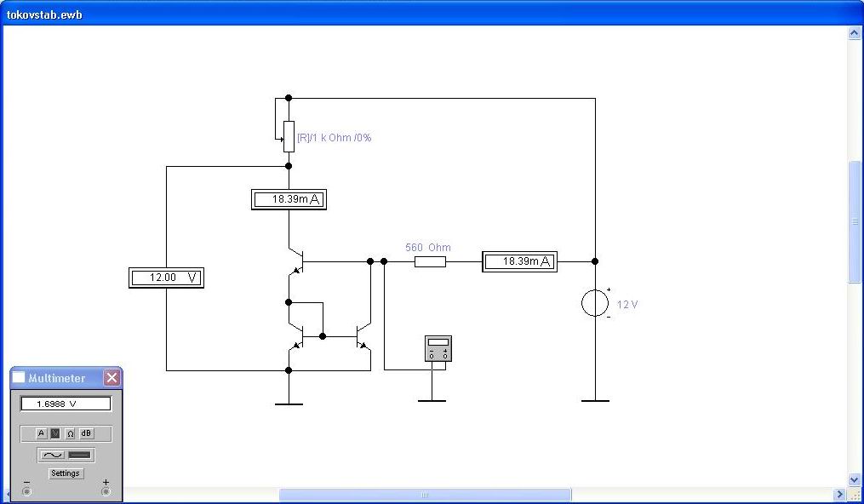Click the vertical scrollbar up arrow
Viewport: 864px width, 504px height.
[855, 33]
